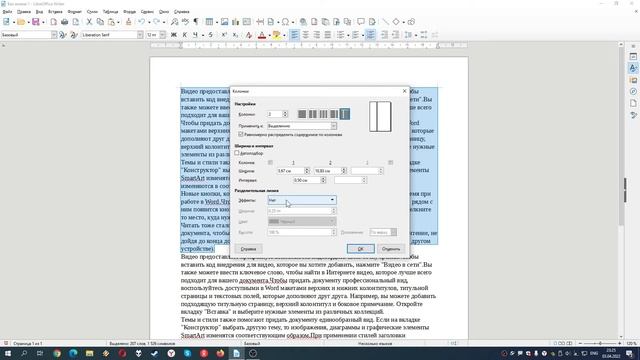Click the Help button in Columns dialog
640x360 pixels.
tap(248, 249)
